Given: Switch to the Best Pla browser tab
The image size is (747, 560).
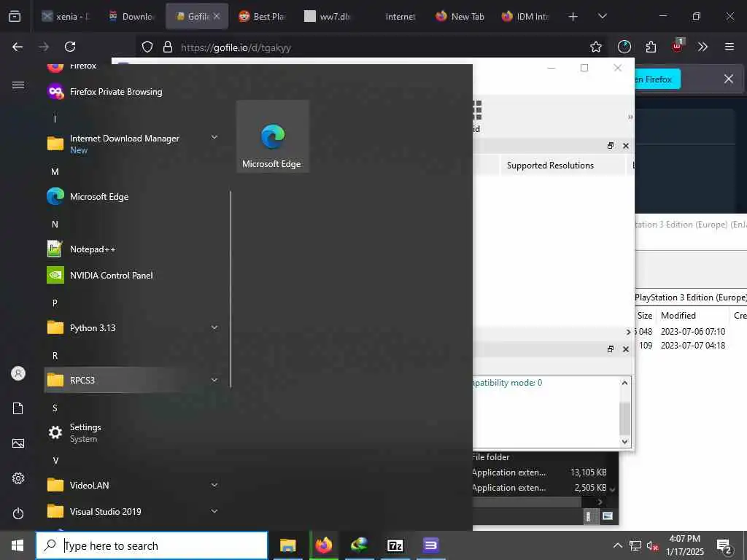Looking at the screenshot, I should click(263, 16).
